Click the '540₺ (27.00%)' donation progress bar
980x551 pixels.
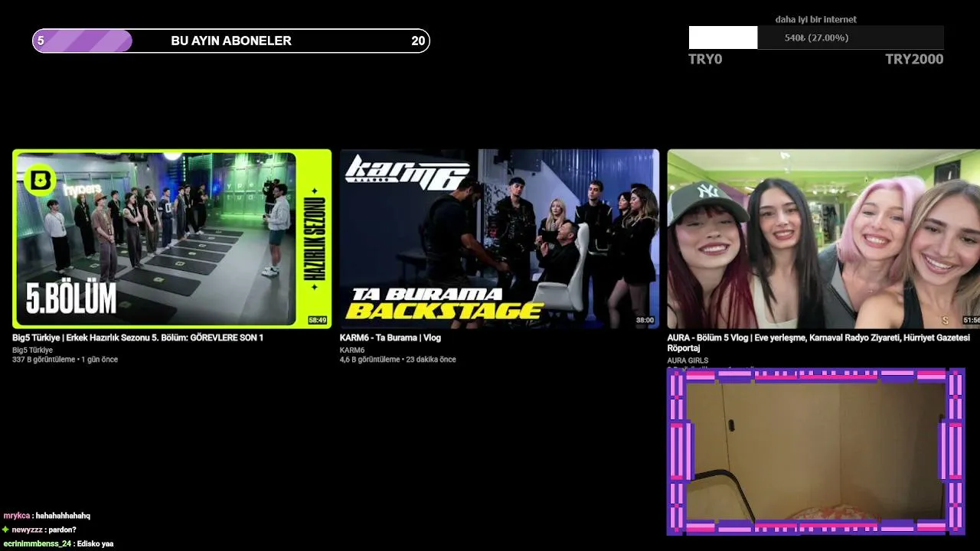tap(816, 37)
